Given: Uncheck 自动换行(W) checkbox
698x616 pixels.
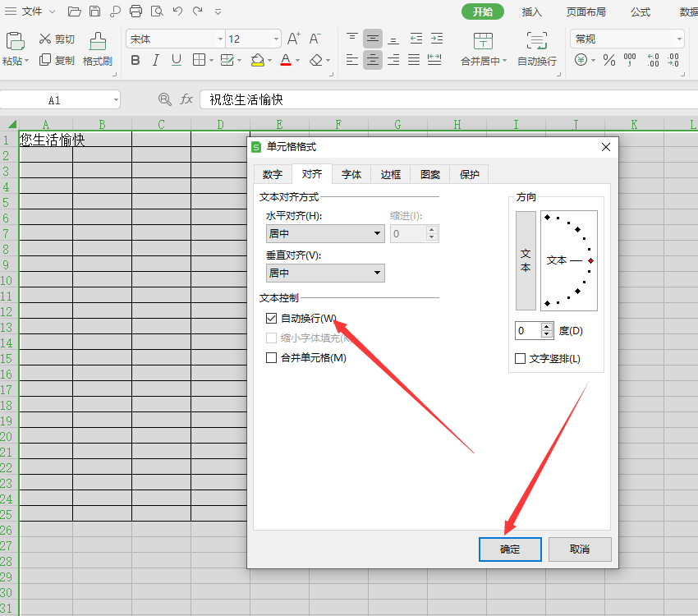Looking at the screenshot, I should click(271, 318).
